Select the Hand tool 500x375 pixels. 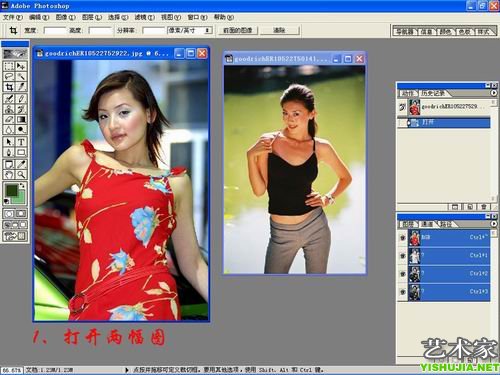click(9, 174)
